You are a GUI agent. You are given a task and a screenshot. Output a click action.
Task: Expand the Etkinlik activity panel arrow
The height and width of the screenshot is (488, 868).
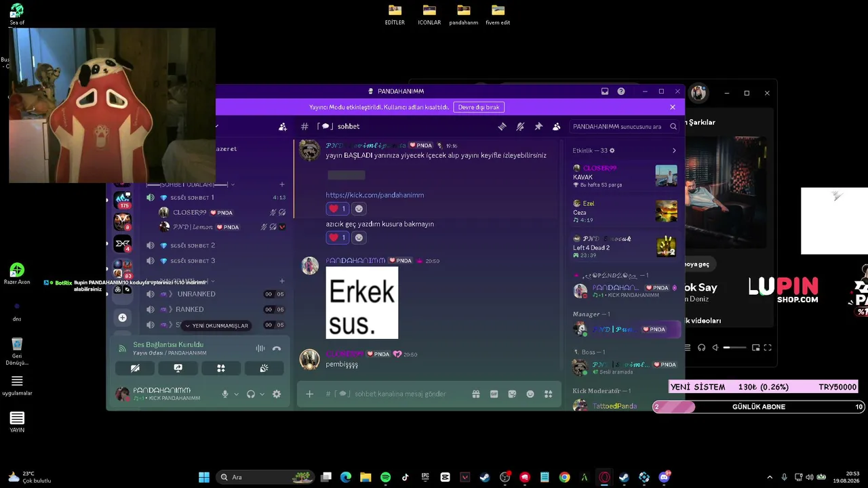click(x=674, y=150)
